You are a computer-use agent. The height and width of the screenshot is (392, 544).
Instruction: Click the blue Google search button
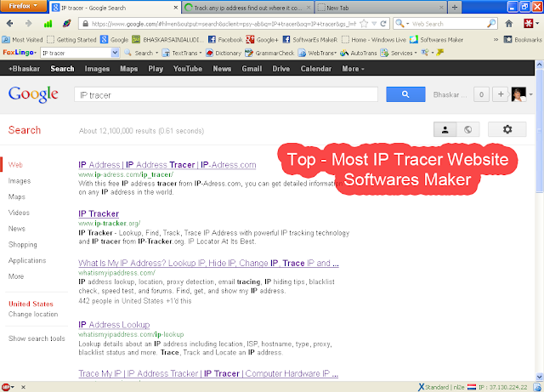[x=405, y=94]
